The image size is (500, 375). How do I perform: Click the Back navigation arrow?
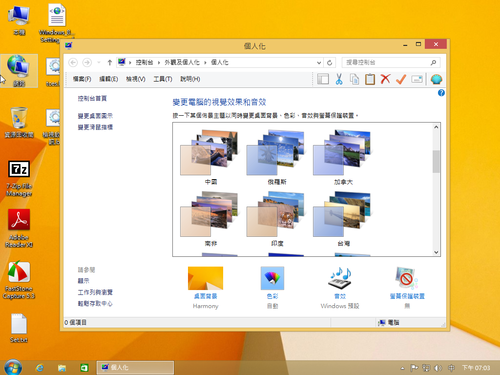click(x=73, y=62)
